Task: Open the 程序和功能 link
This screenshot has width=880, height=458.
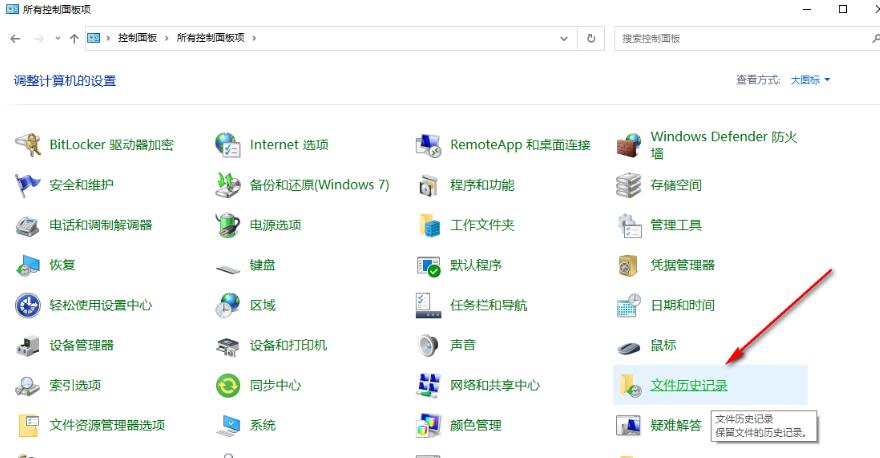Action: click(x=482, y=185)
